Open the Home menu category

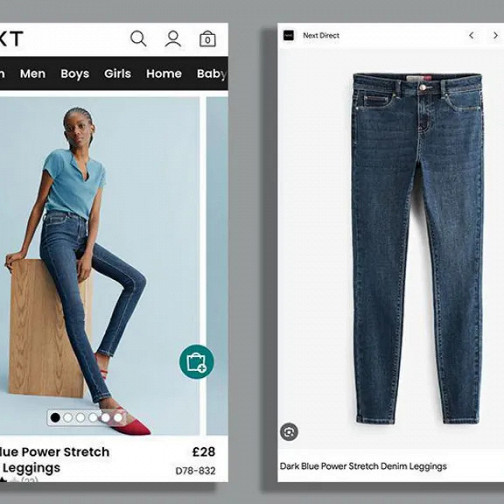pyautogui.click(x=164, y=74)
